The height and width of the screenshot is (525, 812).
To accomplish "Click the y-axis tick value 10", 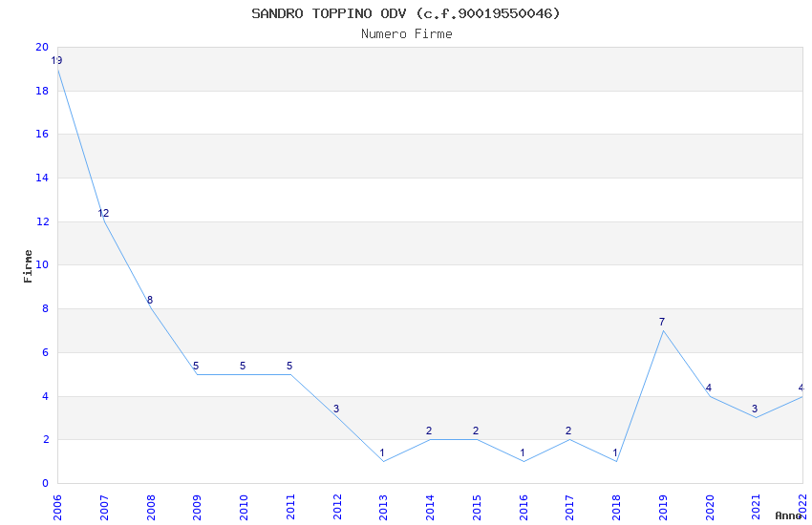I will coord(42,264).
